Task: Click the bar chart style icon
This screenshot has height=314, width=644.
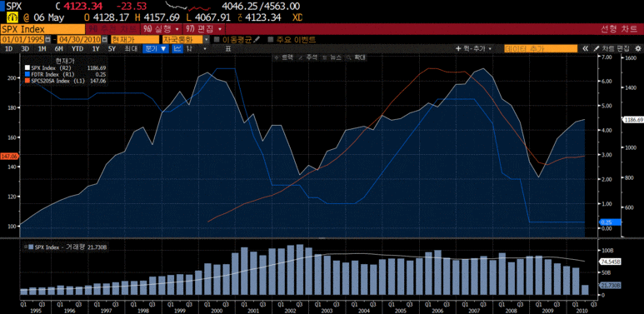Action: coord(189,48)
